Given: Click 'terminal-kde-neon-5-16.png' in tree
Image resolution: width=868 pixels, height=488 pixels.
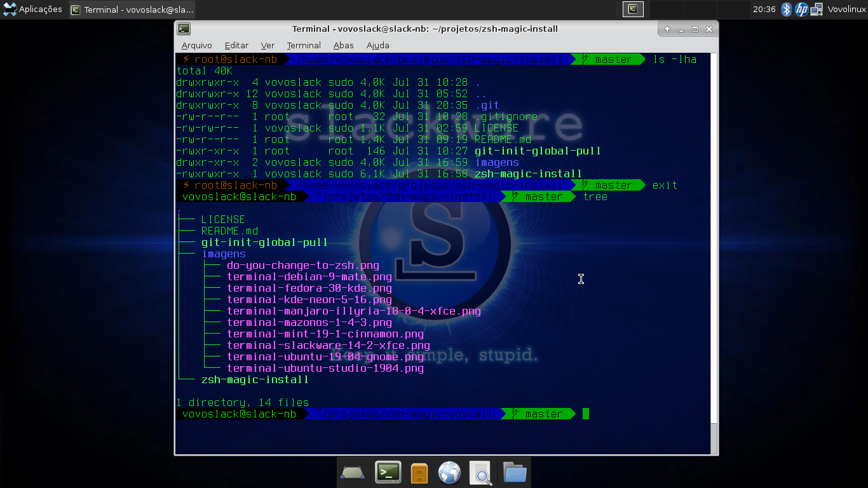Looking at the screenshot, I should click(309, 300).
